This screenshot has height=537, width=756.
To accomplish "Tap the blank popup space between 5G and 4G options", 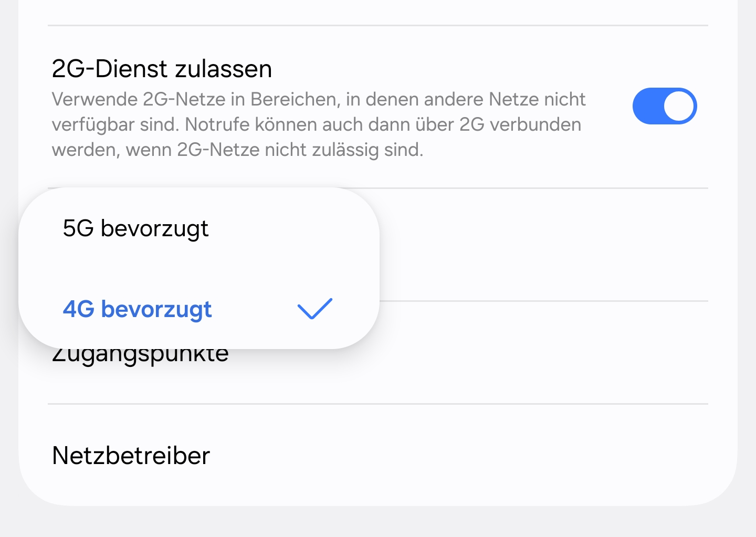I will tap(198, 269).
